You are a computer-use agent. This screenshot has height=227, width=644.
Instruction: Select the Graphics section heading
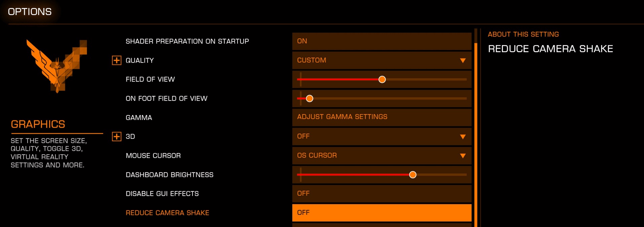click(38, 124)
